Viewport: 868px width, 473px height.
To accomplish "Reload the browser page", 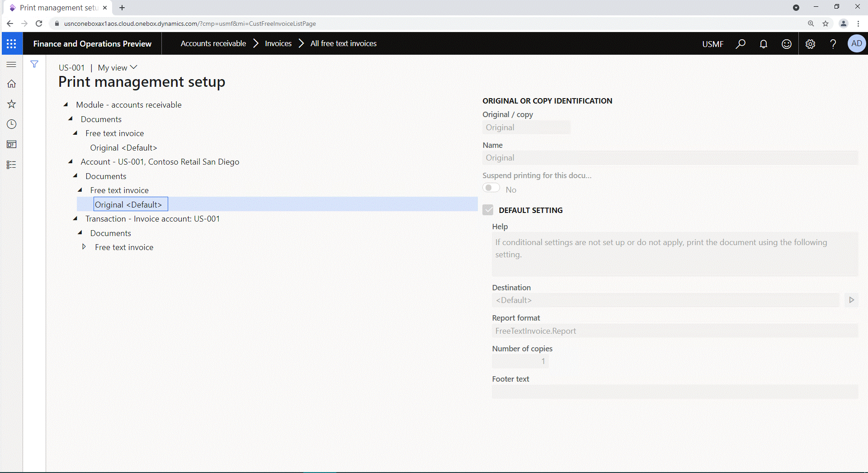I will [x=39, y=24].
